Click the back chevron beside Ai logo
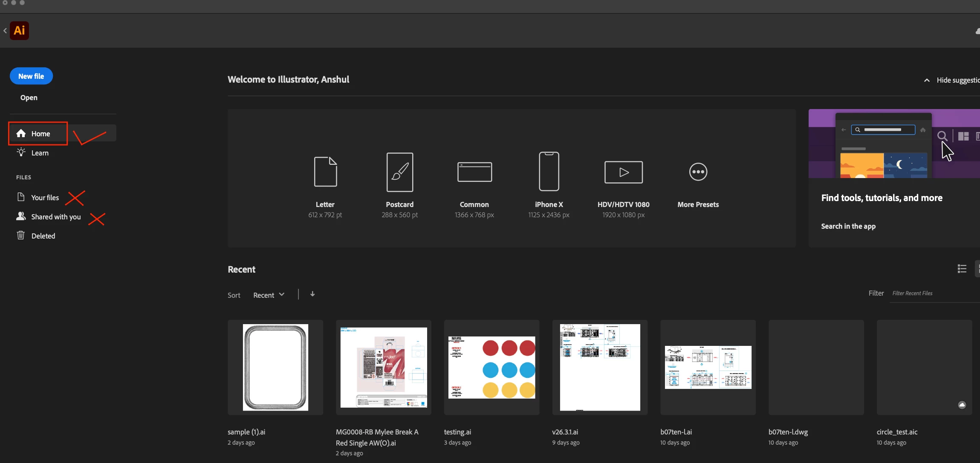This screenshot has height=463, width=980. (5, 31)
